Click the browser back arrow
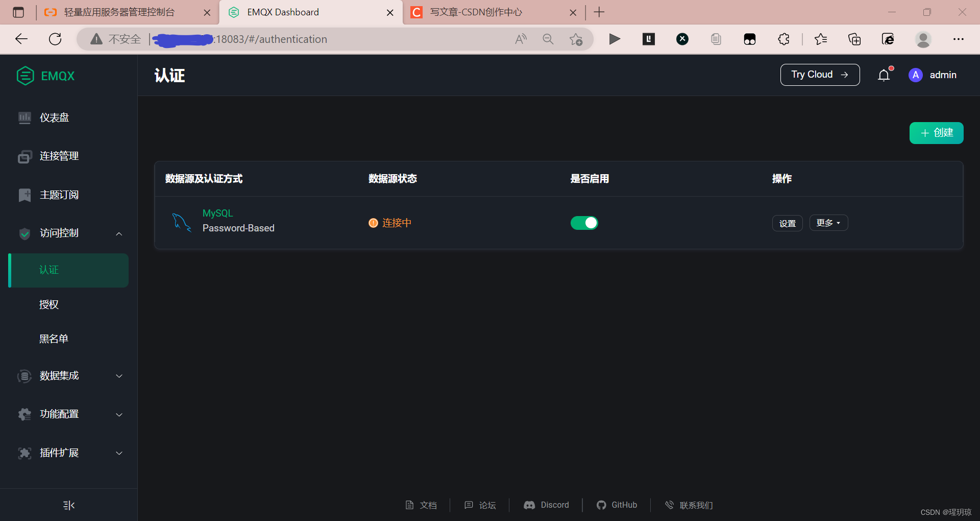Viewport: 980px width, 521px height. (x=21, y=39)
